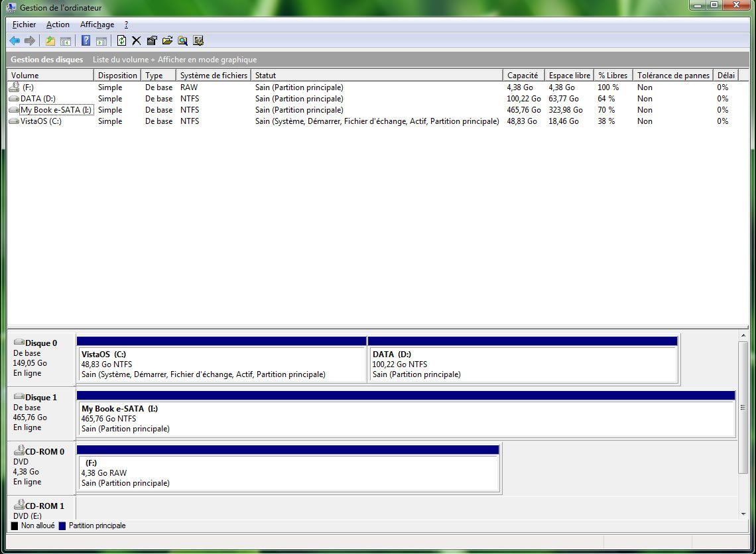Click the scroll down arrow of the disk pane
Viewport: 756px width, 554px height.
[x=743, y=514]
